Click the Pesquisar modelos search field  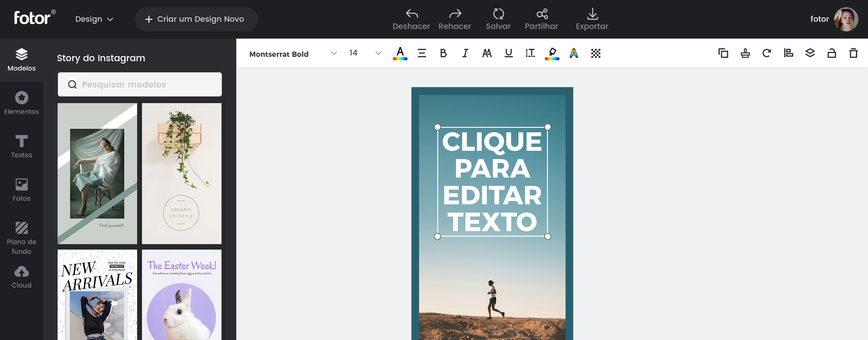click(x=140, y=85)
